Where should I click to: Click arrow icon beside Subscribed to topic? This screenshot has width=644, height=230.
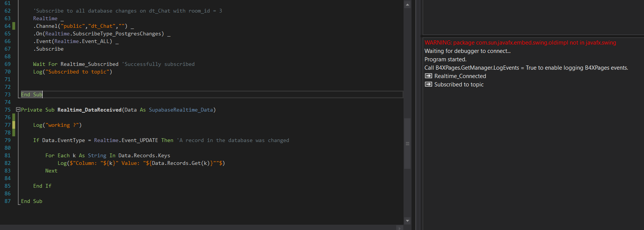[428, 85]
